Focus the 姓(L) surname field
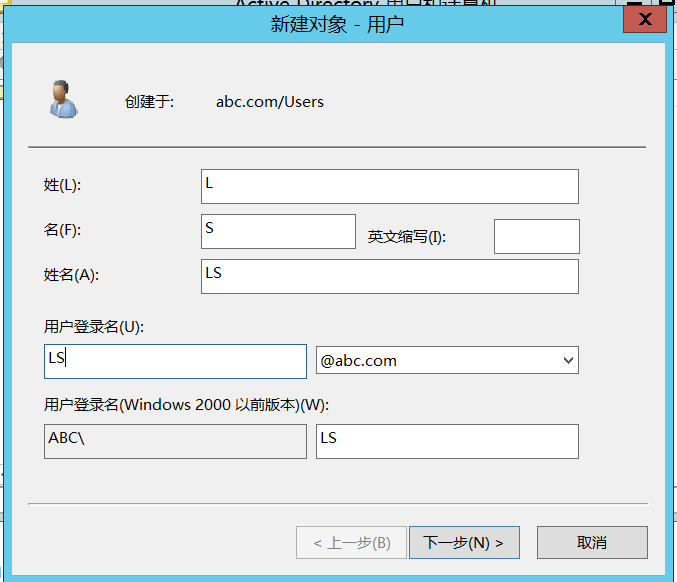The width and height of the screenshot is (677, 582). coord(389,187)
